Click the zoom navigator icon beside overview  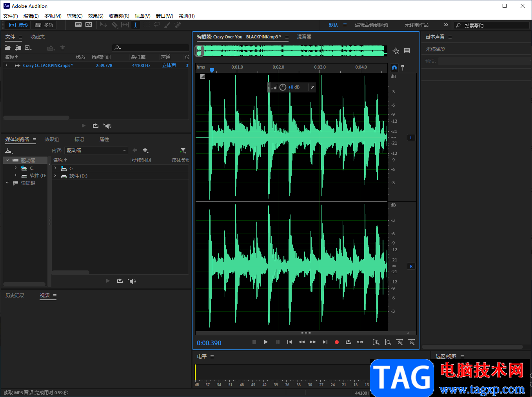point(396,51)
